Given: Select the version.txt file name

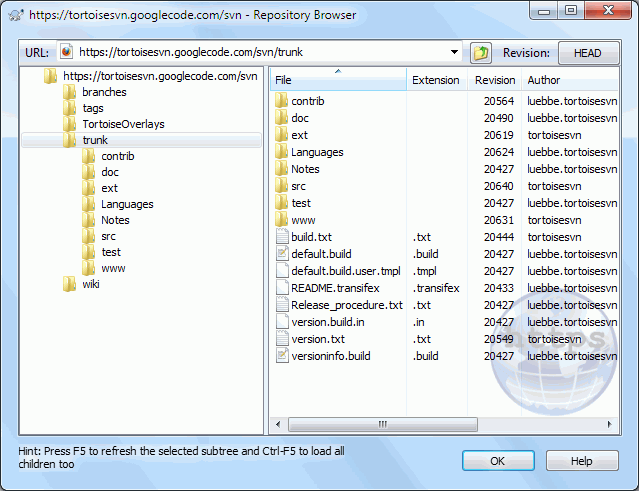Looking at the screenshot, I should [x=318, y=339].
